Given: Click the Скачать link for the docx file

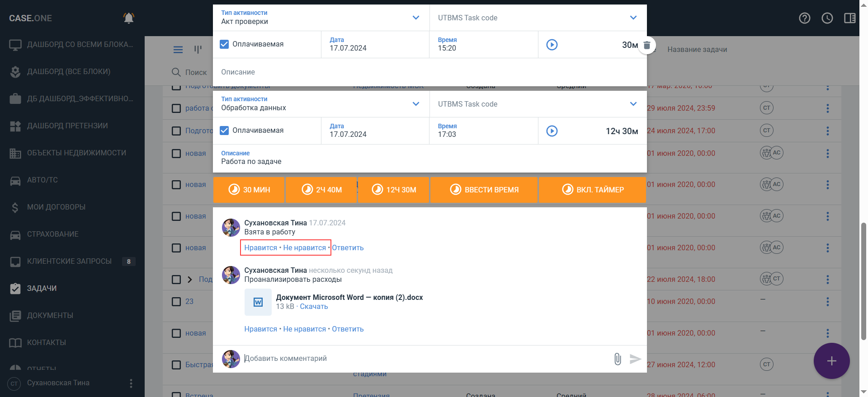Looking at the screenshot, I should [x=314, y=307].
